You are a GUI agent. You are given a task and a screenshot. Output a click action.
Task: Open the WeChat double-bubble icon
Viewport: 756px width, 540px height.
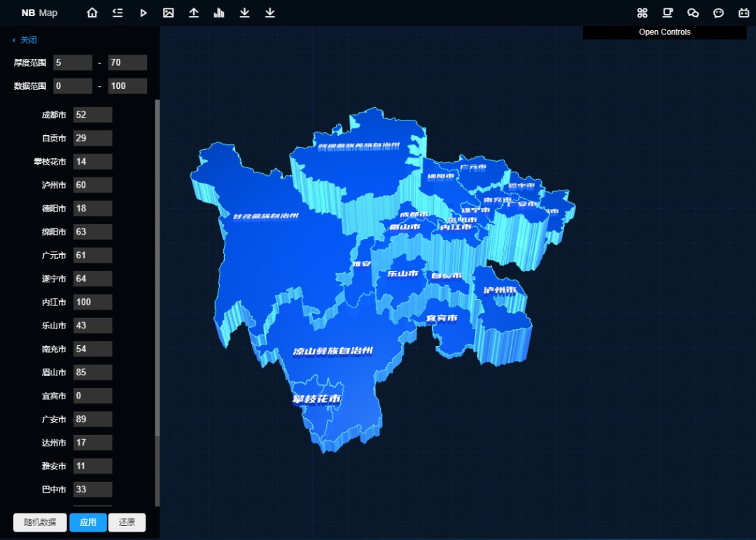693,13
